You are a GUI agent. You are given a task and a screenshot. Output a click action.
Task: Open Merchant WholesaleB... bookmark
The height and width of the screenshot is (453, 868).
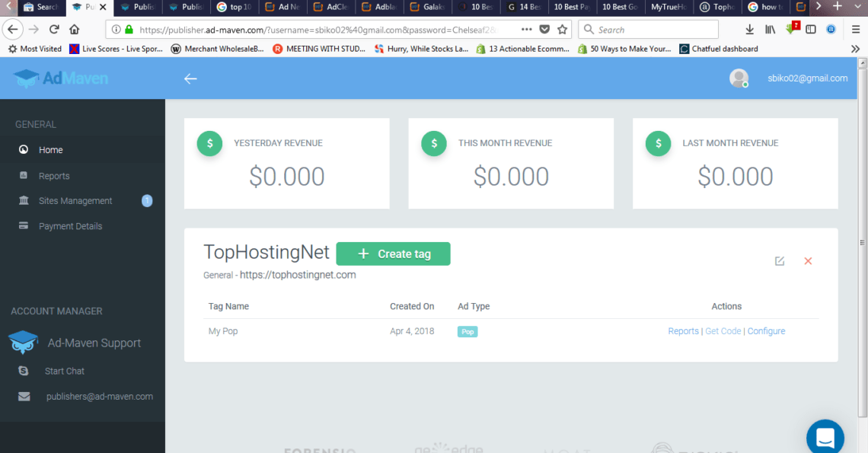coord(218,49)
